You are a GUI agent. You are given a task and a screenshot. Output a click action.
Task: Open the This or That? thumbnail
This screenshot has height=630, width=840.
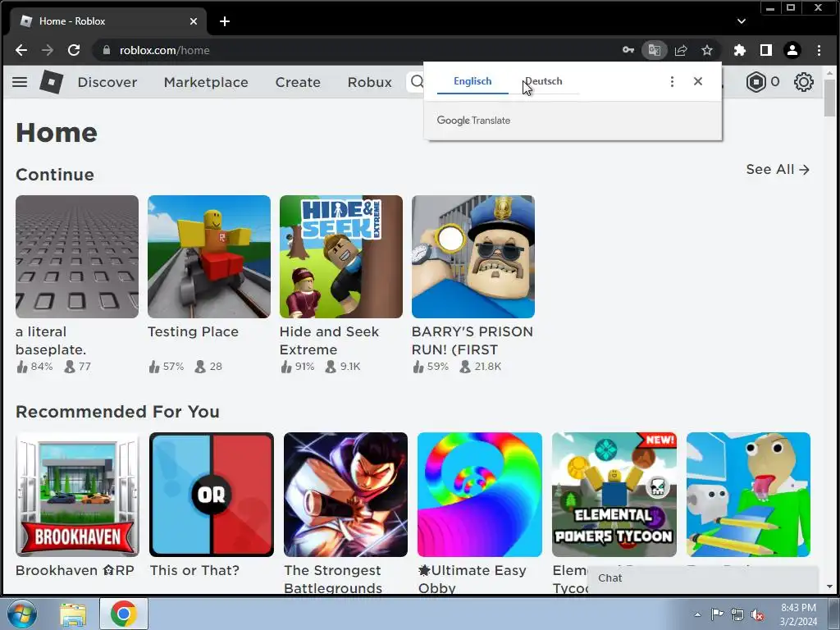coord(212,495)
